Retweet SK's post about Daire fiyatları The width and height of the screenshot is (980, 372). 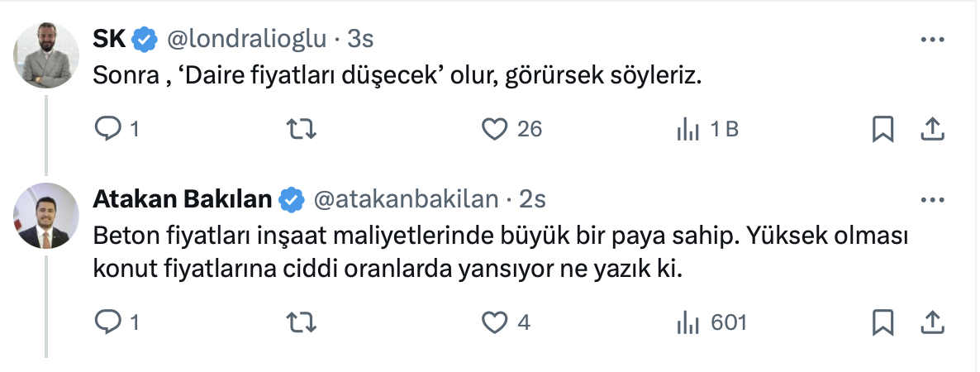coord(301,129)
